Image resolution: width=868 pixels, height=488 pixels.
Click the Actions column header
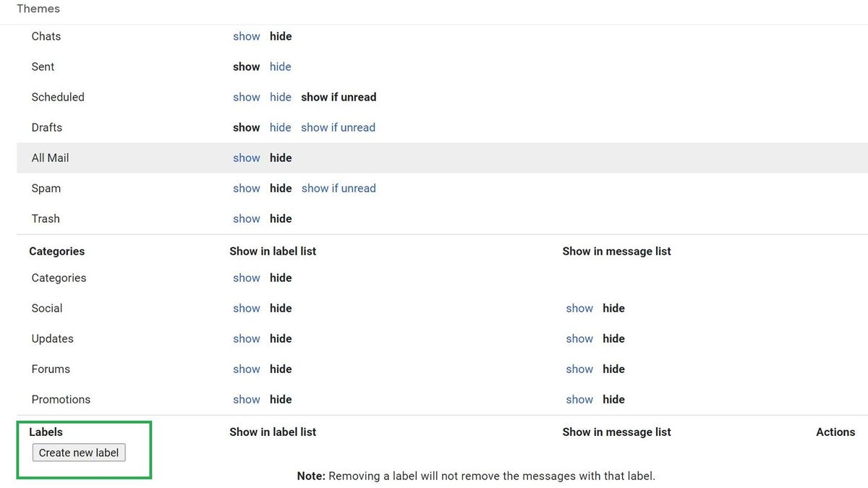(x=835, y=432)
